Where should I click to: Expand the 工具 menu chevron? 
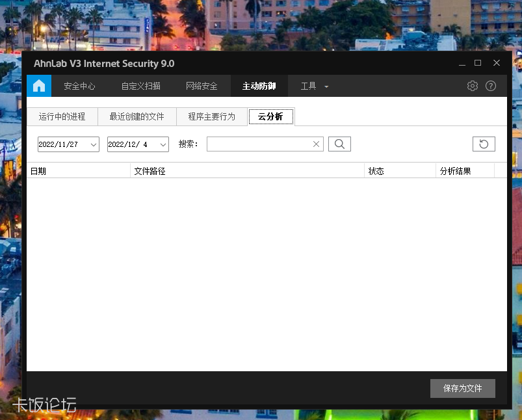(326, 86)
